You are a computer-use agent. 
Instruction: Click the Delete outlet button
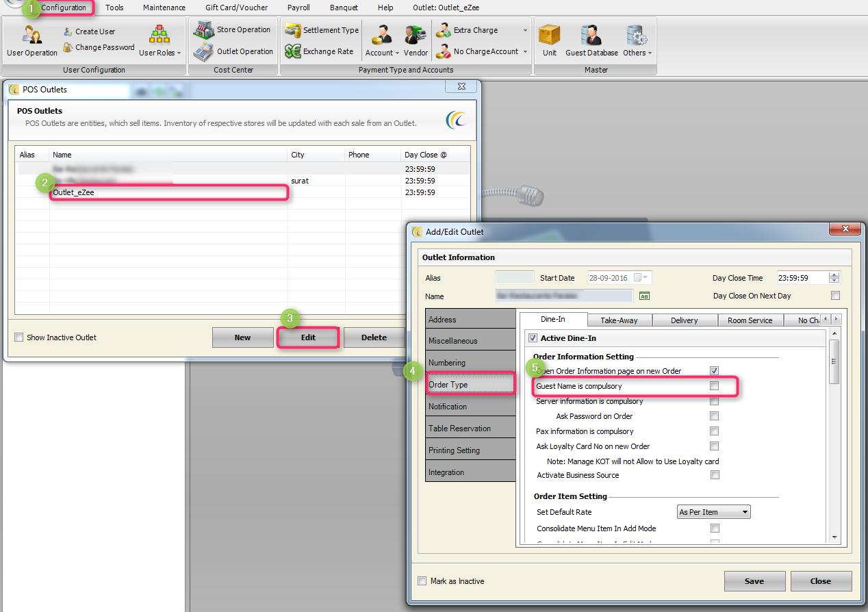[x=374, y=337]
